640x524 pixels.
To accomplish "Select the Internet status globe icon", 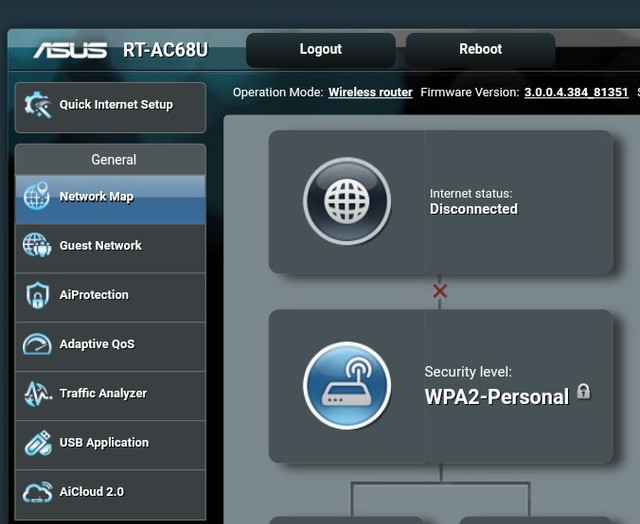I will (x=347, y=201).
